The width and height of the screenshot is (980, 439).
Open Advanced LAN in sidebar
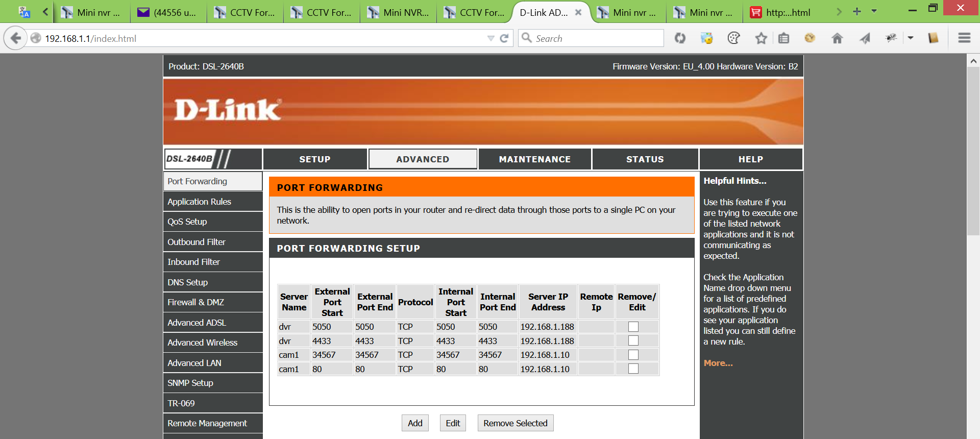point(213,363)
